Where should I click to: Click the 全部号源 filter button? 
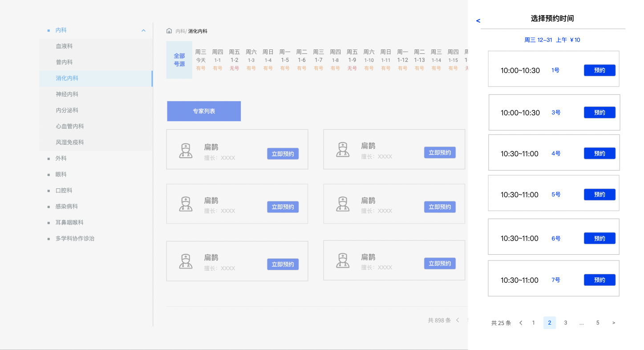tap(179, 60)
